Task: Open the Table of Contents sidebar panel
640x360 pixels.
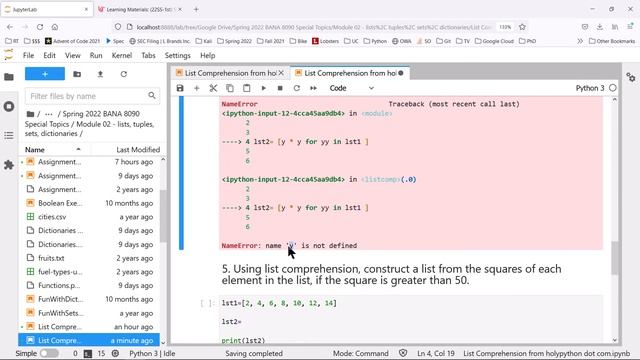Action: point(9,136)
